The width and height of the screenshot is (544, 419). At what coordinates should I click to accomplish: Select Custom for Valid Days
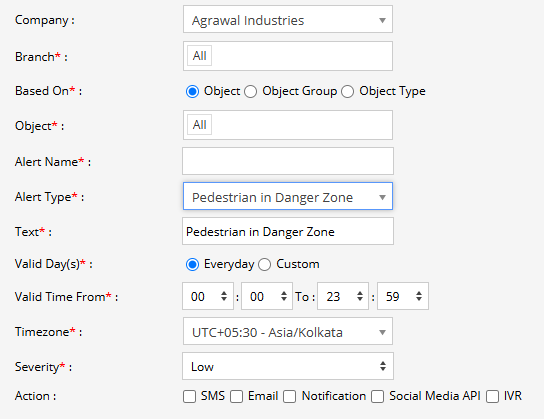264,265
